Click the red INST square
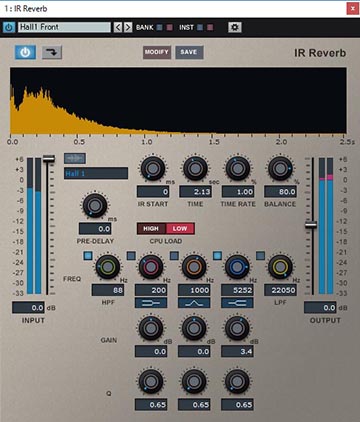Image resolution: width=360 pixels, height=422 pixels. click(210, 27)
